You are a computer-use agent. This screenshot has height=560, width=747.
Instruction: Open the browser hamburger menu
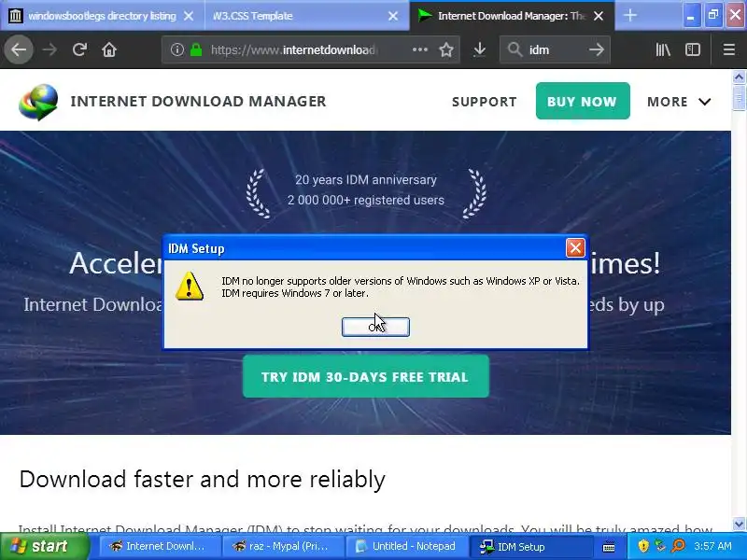pyautogui.click(x=729, y=49)
